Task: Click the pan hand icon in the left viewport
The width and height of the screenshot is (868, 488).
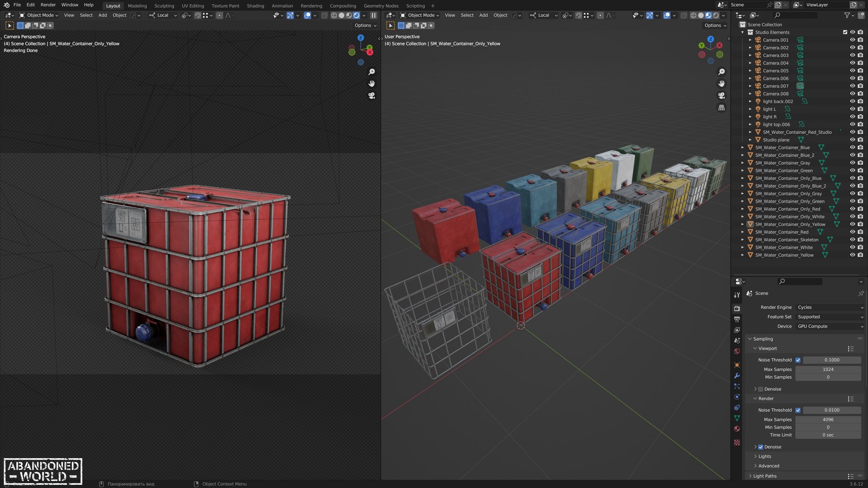Action: (x=372, y=84)
